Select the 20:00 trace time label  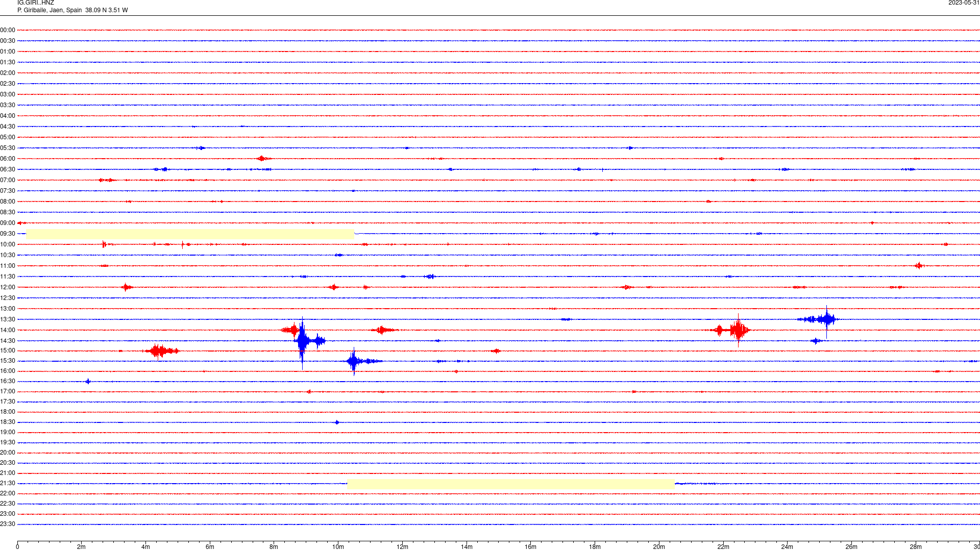pos(8,453)
